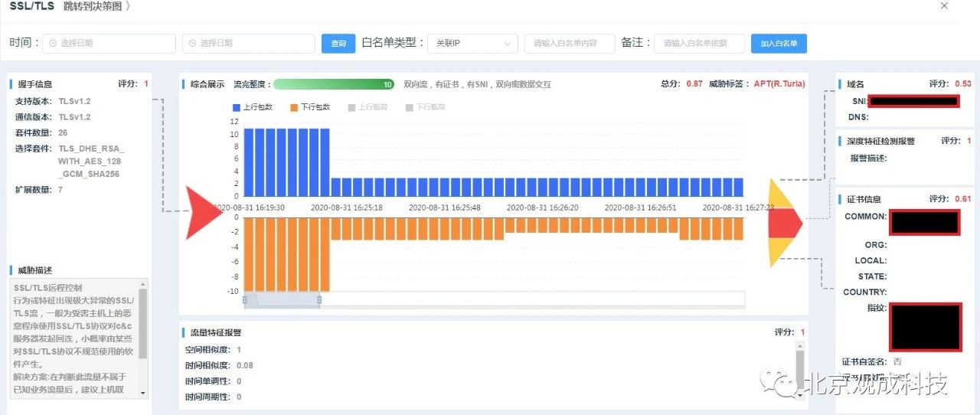Click the calendar icon in start date field

click(x=53, y=44)
